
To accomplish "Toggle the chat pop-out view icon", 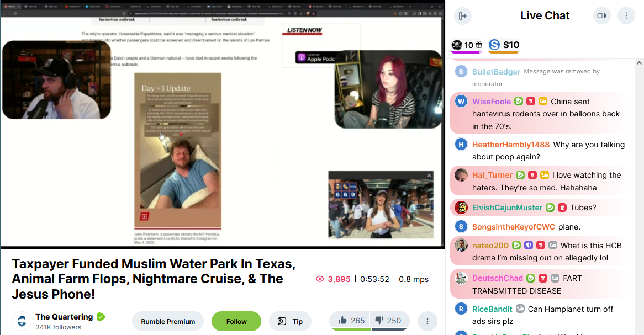I will point(601,15).
